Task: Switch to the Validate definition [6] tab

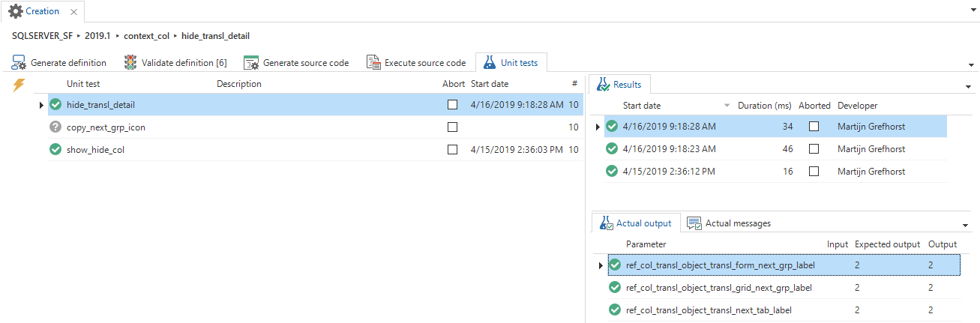Action: click(x=175, y=63)
